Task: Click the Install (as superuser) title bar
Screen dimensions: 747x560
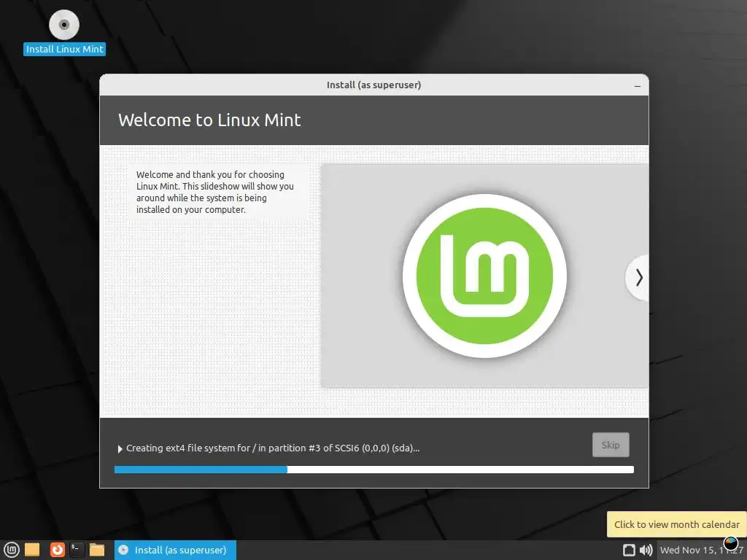Action: pos(374,85)
